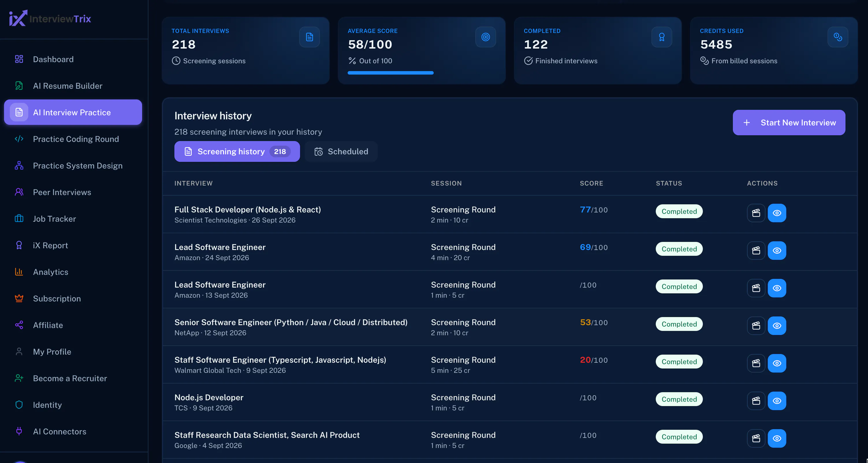This screenshot has height=463, width=868.
Task: Open recording for Full Stack Developer interview
Action: pyautogui.click(x=756, y=213)
